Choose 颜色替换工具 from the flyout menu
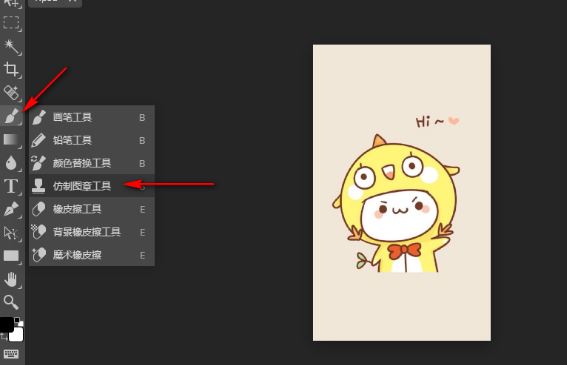The height and width of the screenshot is (365, 567). (x=92, y=163)
